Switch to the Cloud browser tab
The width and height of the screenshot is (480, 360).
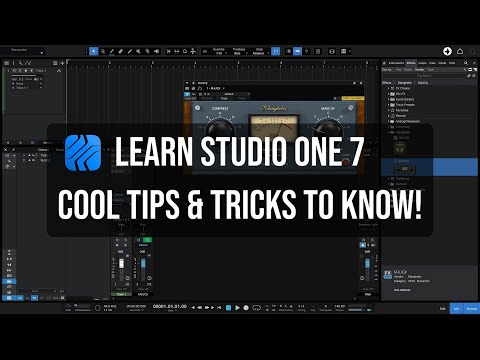click(x=442, y=63)
